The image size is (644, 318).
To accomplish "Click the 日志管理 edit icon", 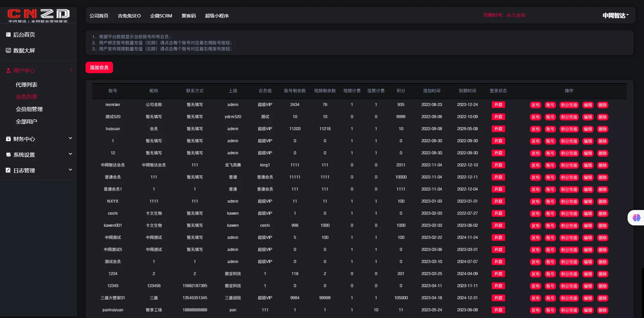I will pyautogui.click(x=8, y=170).
